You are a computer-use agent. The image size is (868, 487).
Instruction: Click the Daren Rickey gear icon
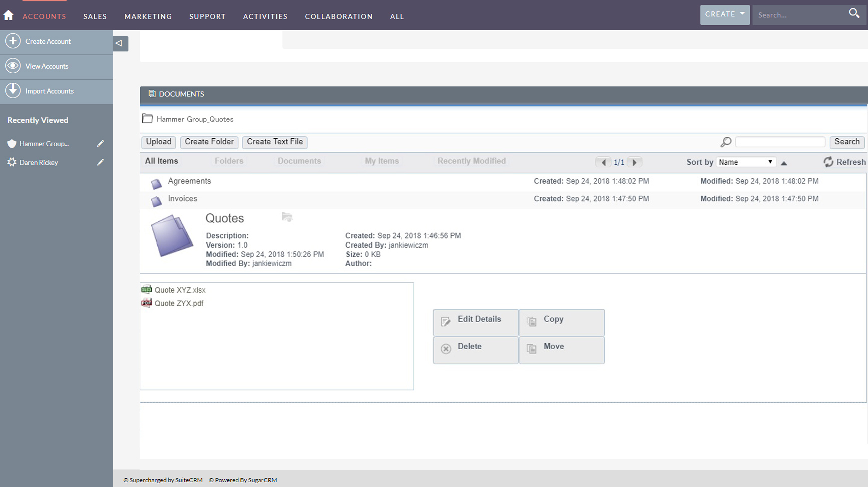pyautogui.click(x=12, y=162)
